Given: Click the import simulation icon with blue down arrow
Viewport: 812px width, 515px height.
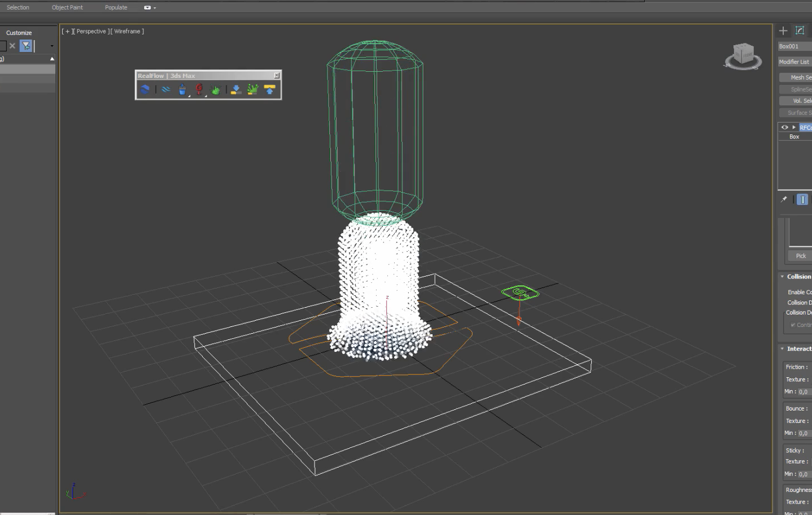Looking at the screenshot, I should (x=234, y=89).
